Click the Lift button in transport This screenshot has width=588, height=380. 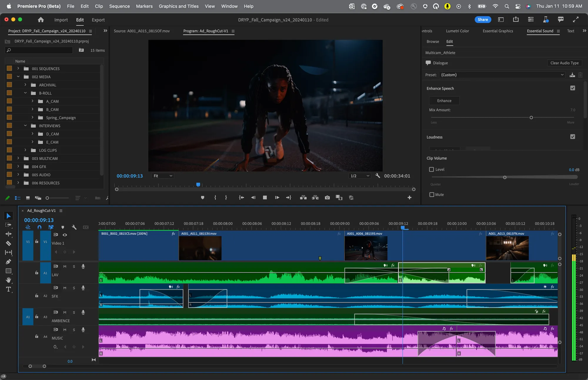303,197
